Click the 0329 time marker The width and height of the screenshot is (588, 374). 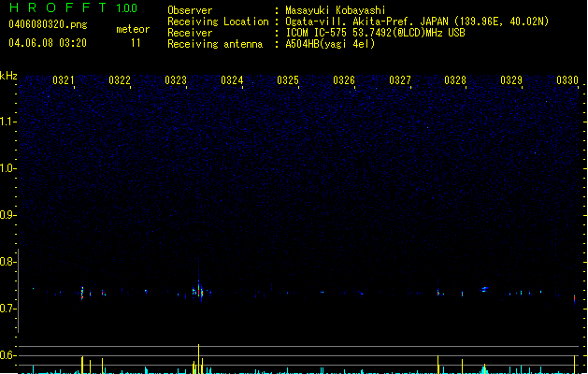[x=511, y=80]
